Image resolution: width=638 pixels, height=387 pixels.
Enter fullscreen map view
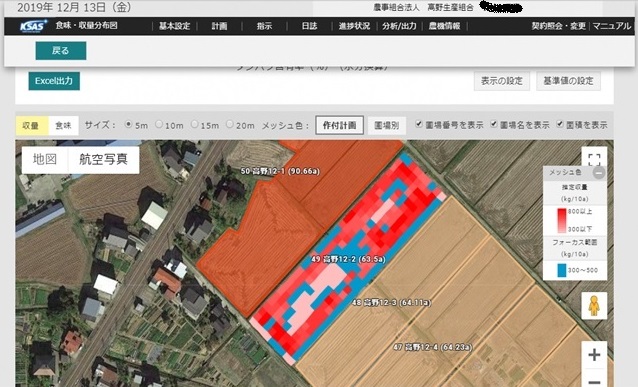(x=594, y=159)
